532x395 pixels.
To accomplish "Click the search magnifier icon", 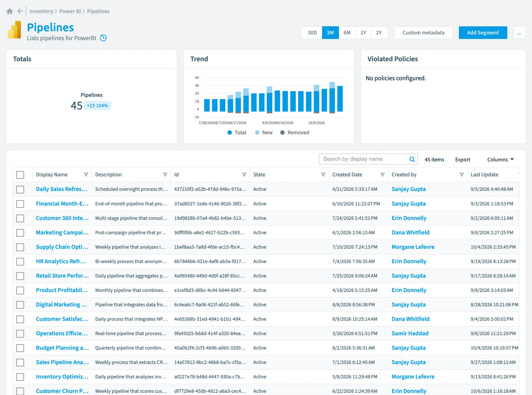I will 412,159.
